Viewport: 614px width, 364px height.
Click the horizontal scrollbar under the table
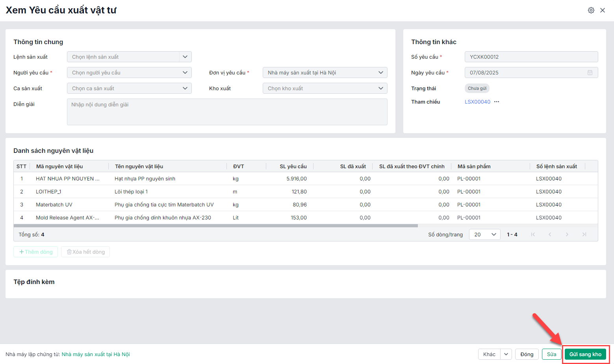click(215, 226)
